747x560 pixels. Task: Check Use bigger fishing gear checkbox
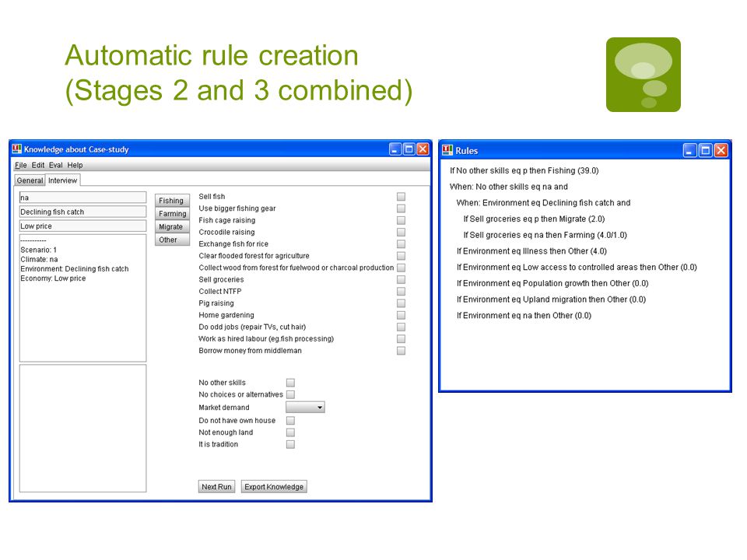click(402, 208)
